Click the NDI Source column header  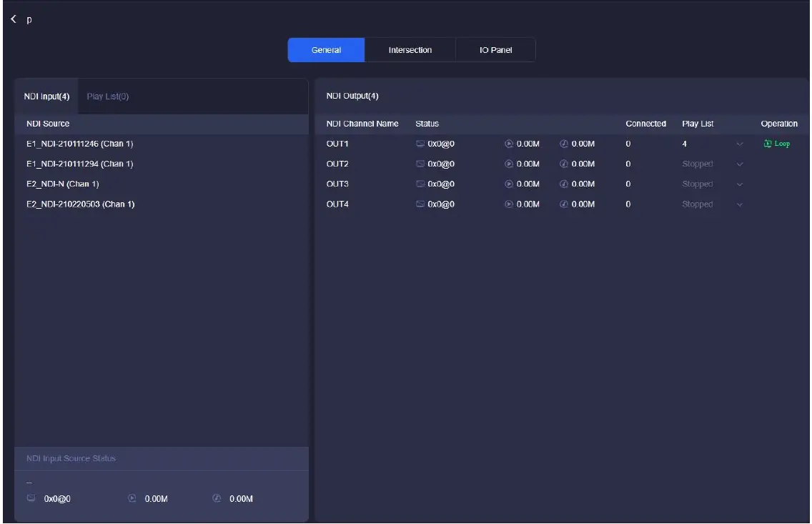pyautogui.click(x=48, y=124)
